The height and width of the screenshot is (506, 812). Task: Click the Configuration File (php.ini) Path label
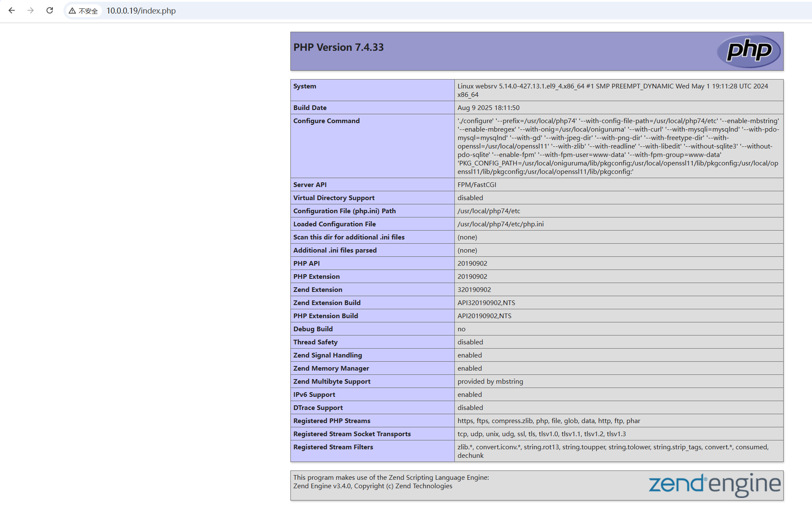344,211
